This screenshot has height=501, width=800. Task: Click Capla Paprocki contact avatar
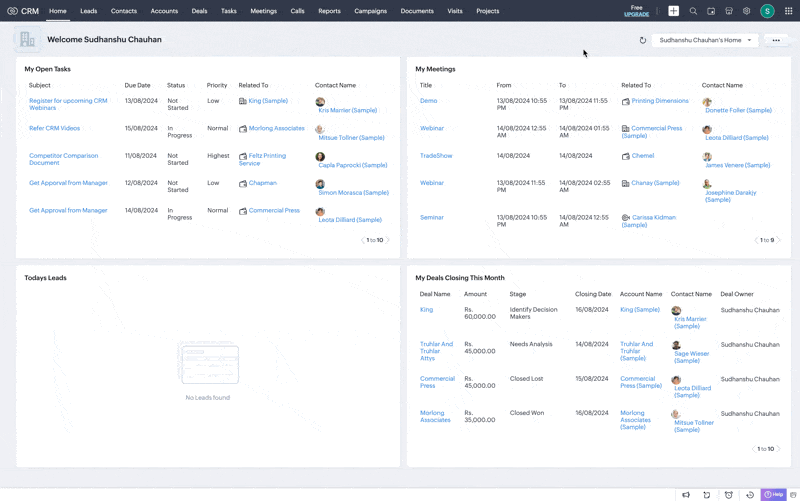pyautogui.click(x=320, y=157)
